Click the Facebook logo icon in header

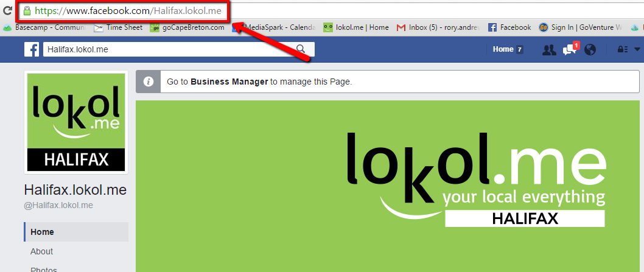click(x=32, y=49)
